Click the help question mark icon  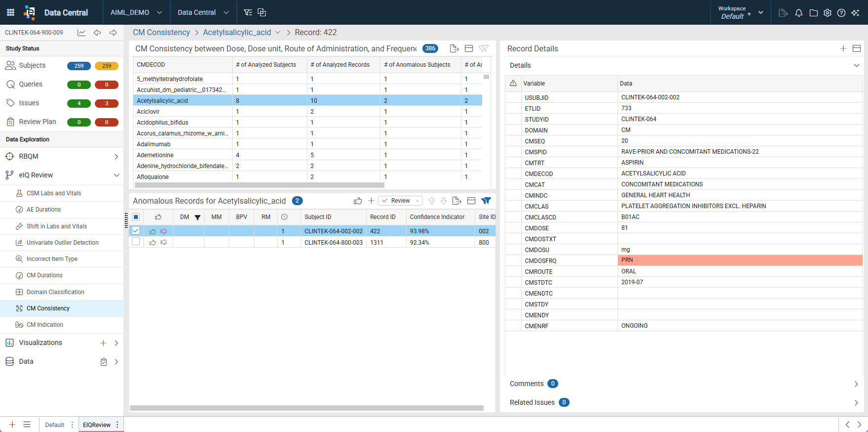pyautogui.click(x=841, y=13)
